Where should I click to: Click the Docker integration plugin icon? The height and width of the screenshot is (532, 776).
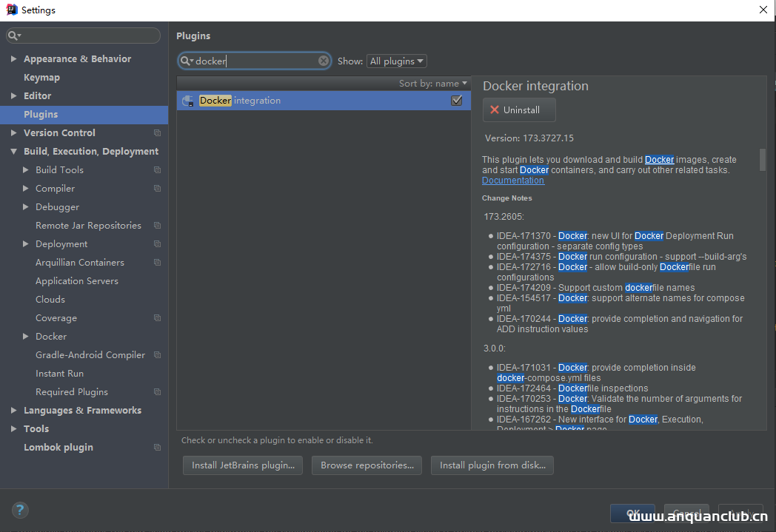(x=187, y=100)
